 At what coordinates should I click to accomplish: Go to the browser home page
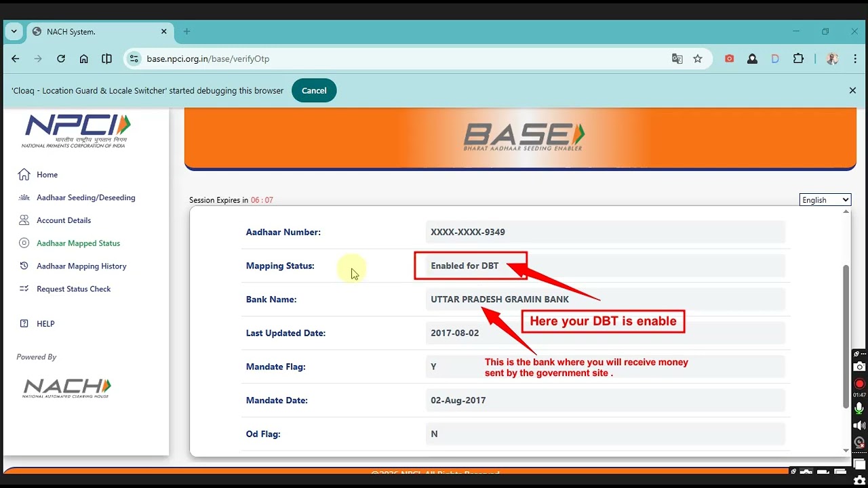pos(84,59)
